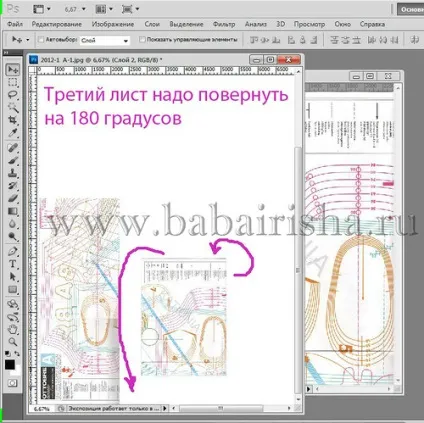The width and height of the screenshot is (424, 423).
Task: Open the Редактирование menu
Action: click(x=57, y=24)
